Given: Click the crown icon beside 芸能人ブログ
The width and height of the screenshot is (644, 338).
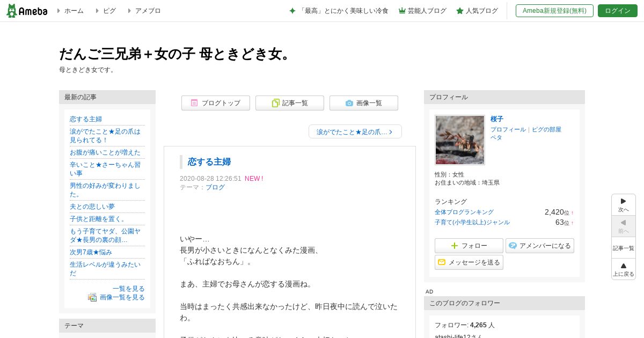Looking at the screenshot, I should click(x=402, y=11).
